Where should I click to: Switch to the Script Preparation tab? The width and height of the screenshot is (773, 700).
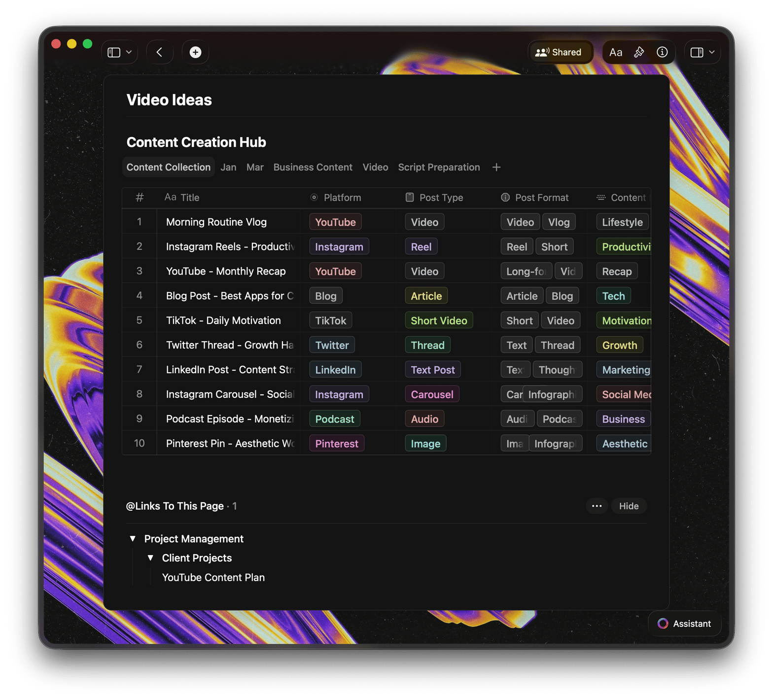coord(439,168)
